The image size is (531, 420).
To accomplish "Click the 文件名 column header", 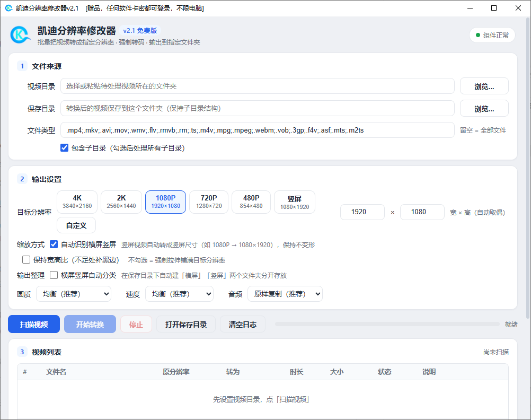I will [x=56, y=372].
